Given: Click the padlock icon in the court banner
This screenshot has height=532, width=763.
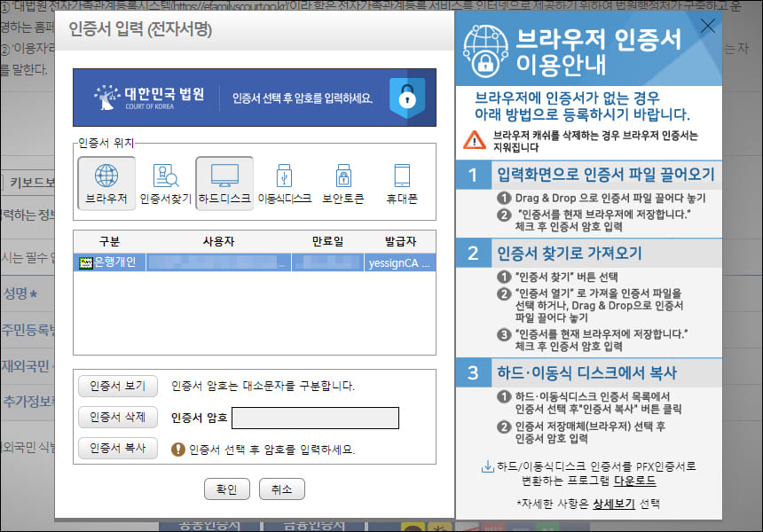Looking at the screenshot, I should pyautogui.click(x=407, y=98).
